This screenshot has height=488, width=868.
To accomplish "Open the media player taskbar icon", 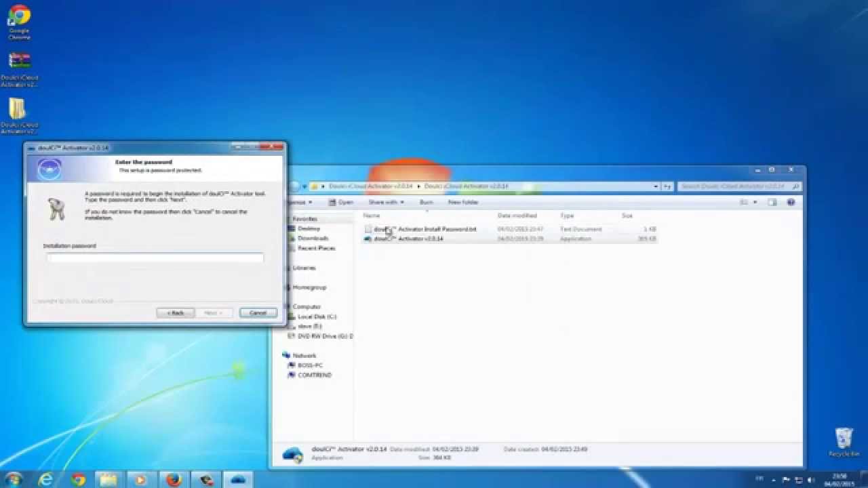I will (x=141, y=480).
